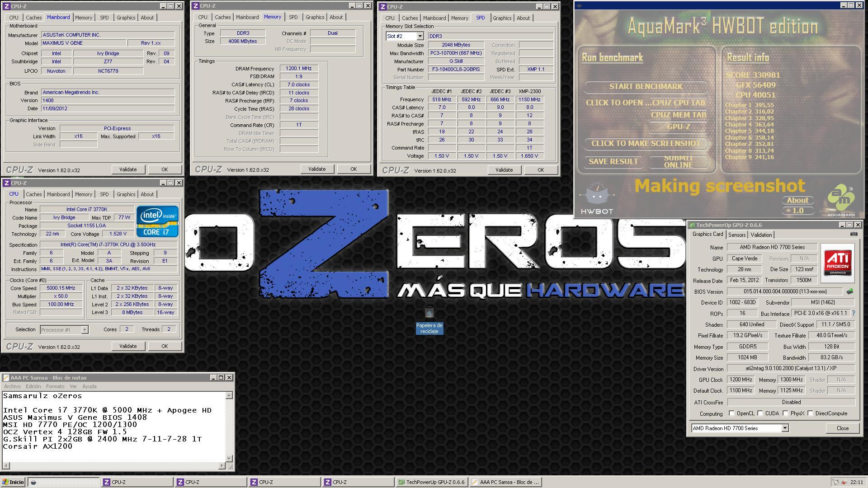Click the Notepad title bar icon
Image resolution: width=868 pixels, height=488 pixels.
(6, 378)
